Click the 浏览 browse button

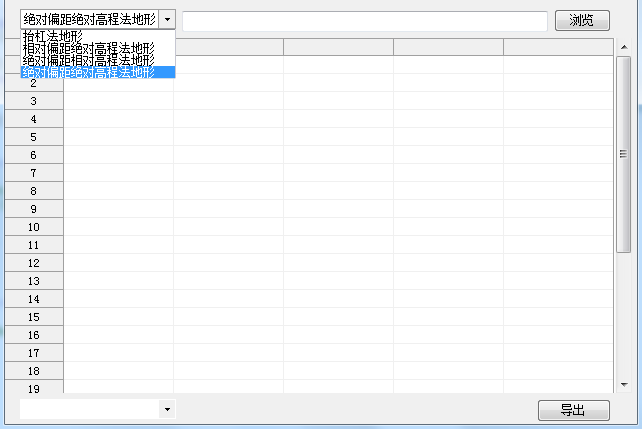tap(582, 20)
